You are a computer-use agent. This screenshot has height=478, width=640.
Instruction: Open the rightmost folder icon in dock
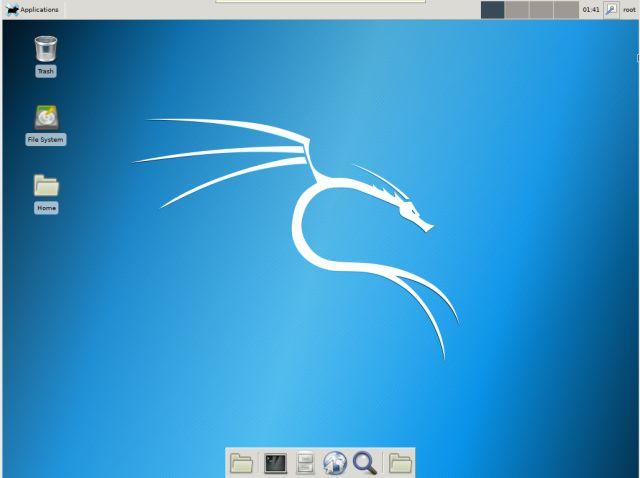[400, 462]
